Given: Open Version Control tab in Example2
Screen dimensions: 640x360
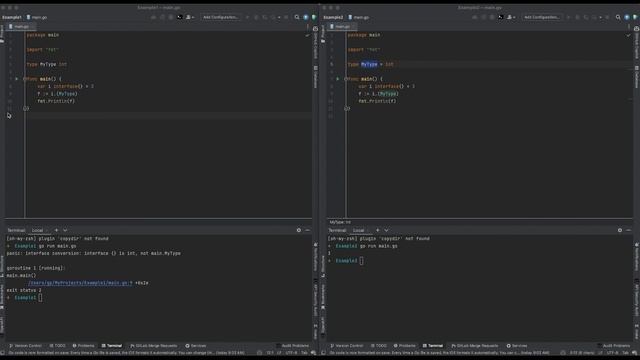Looking at the screenshot, I should [347, 346].
